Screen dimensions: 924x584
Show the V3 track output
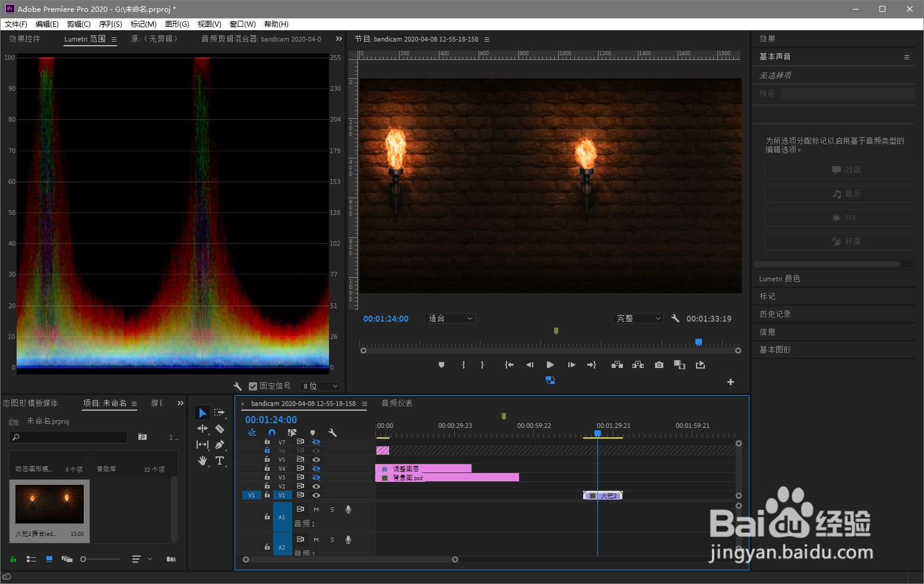[316, 477]
